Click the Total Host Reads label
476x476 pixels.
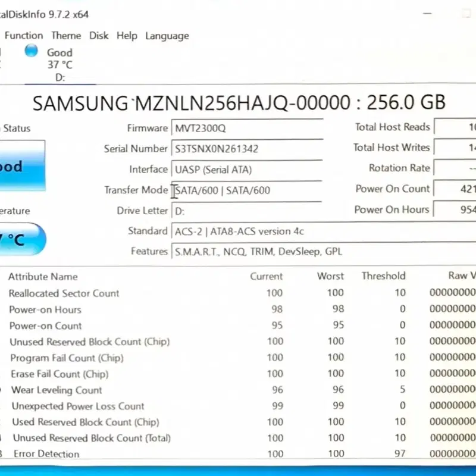[x=393, y=127]
